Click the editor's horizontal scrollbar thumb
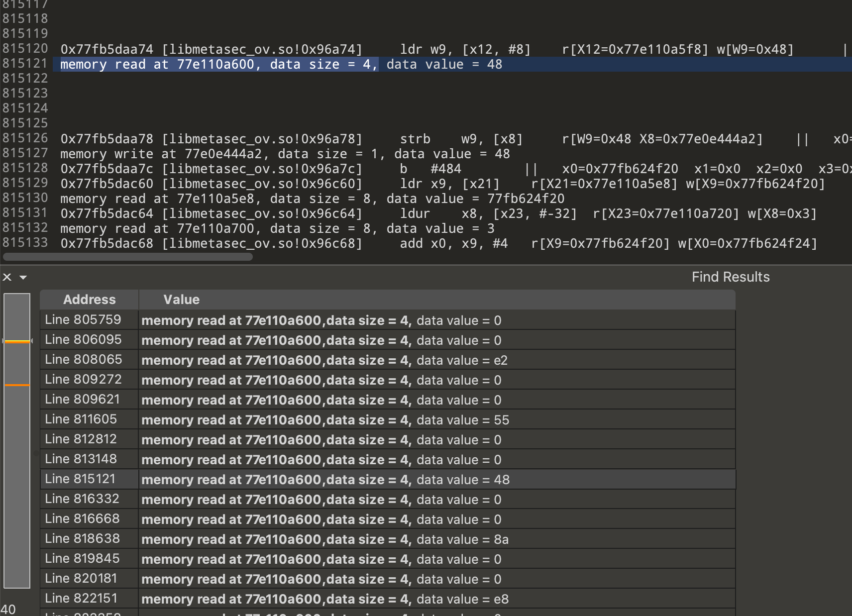The image size is (852, 616). (128, 257)
